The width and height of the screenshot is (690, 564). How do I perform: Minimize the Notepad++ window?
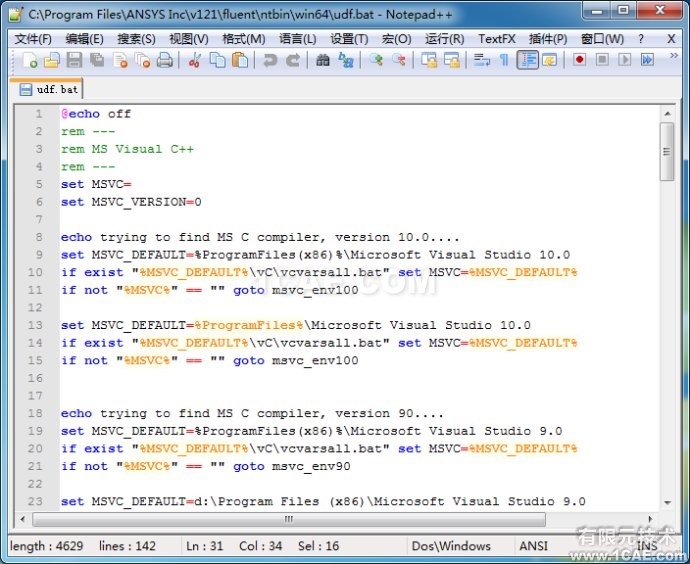597,11
